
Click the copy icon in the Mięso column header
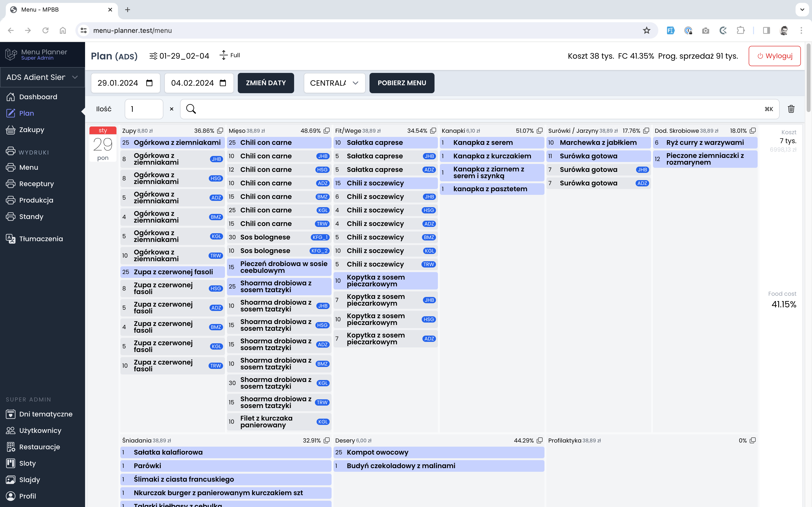click(326, 130)
